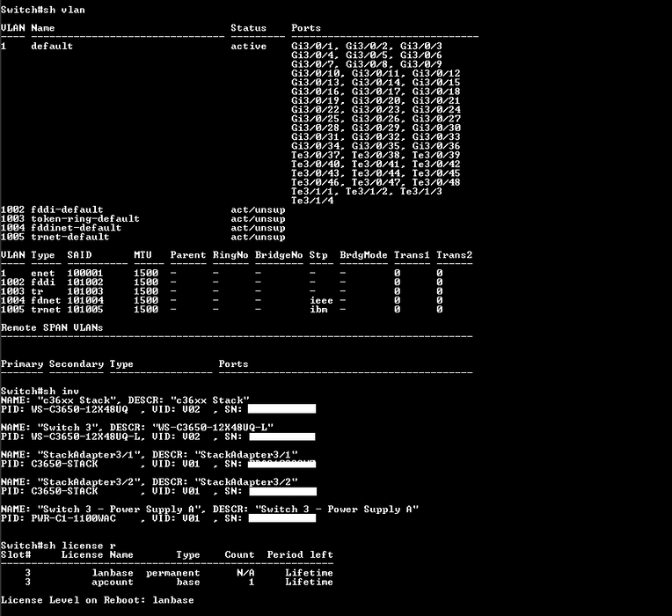Viewport: 672px width, 616px height.
Task: Click the SAID value '100001'
Action: click(85, 273)
